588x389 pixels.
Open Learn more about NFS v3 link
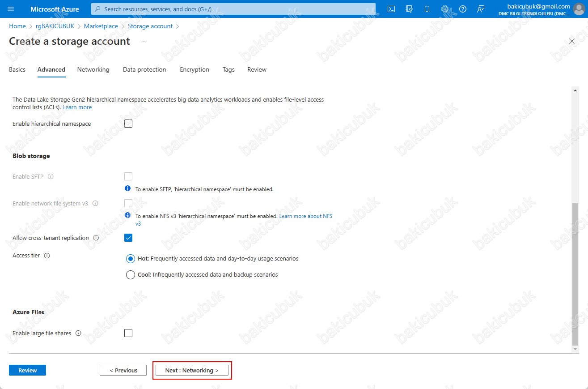(x=305, y=216)
